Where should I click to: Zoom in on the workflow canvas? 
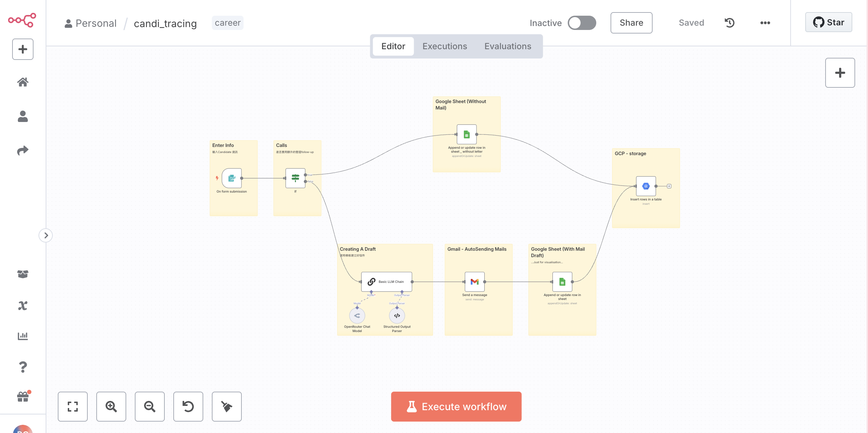111,407
